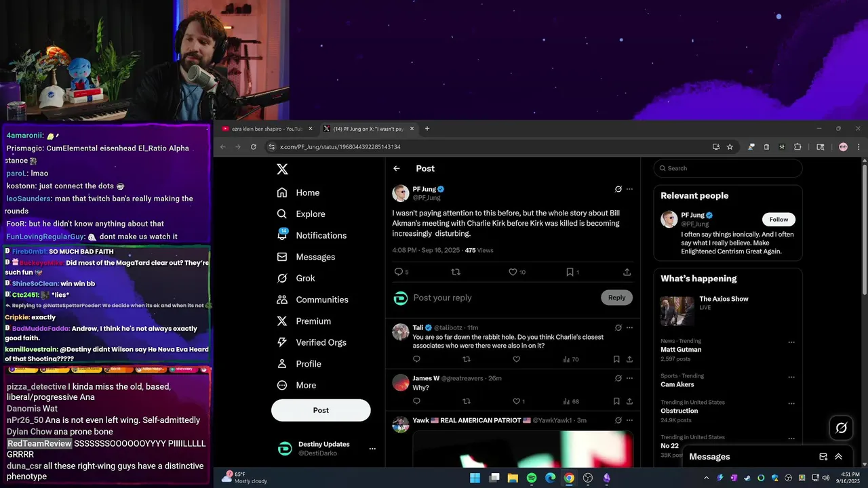
Task: Select the PF Jung on X browser tab
Action: [x=368, y=129]
